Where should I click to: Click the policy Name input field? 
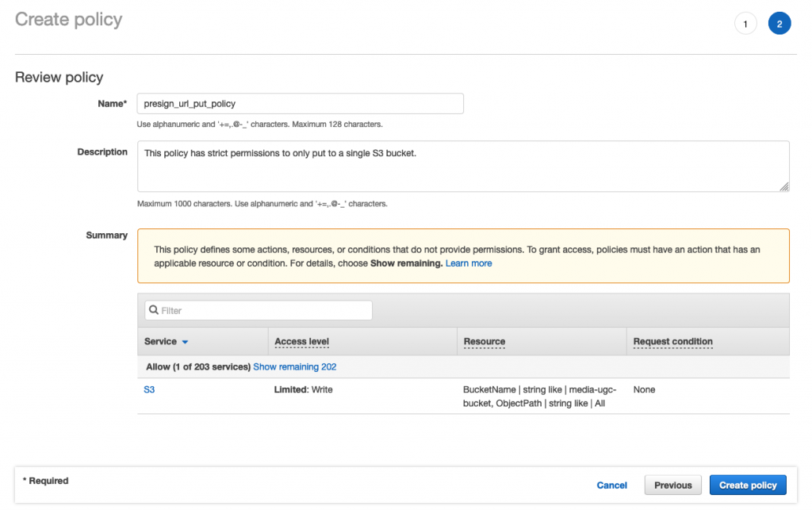[x=300, y=103]
